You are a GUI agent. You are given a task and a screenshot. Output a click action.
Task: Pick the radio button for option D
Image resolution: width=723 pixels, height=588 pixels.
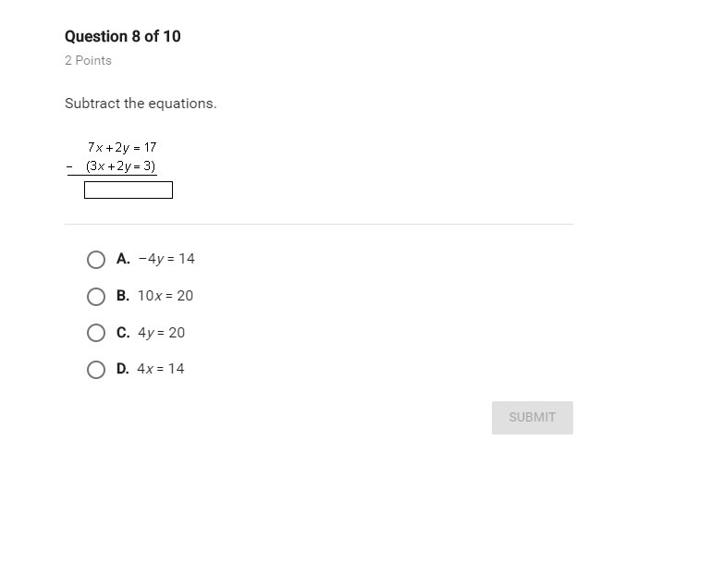click(x=96, y=370)
